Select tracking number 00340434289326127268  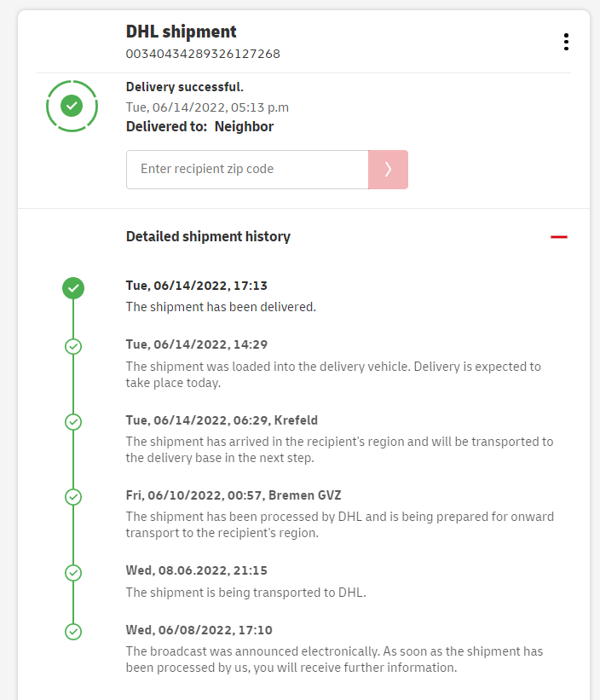(203, 54)
